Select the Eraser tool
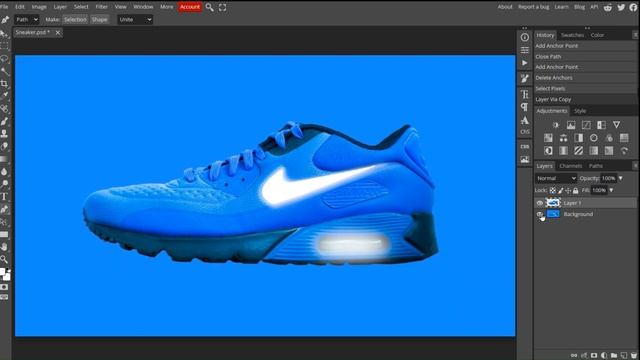The image size is (640, 360). [x=4, y=146]
